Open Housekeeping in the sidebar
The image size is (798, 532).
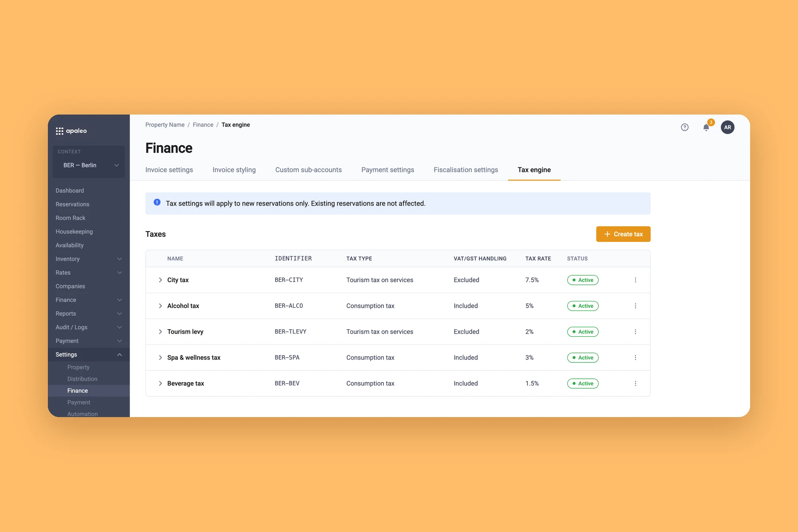coord(74,231)
